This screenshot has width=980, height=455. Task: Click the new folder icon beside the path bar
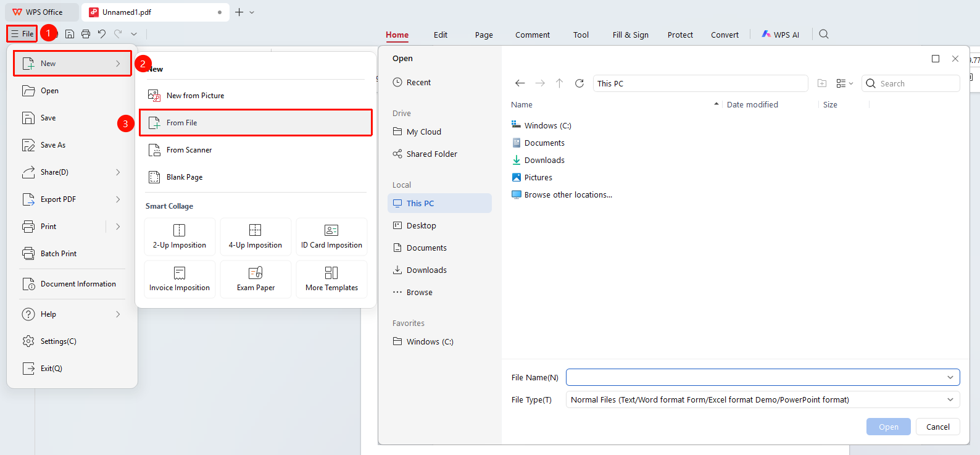tap(822, 83)
